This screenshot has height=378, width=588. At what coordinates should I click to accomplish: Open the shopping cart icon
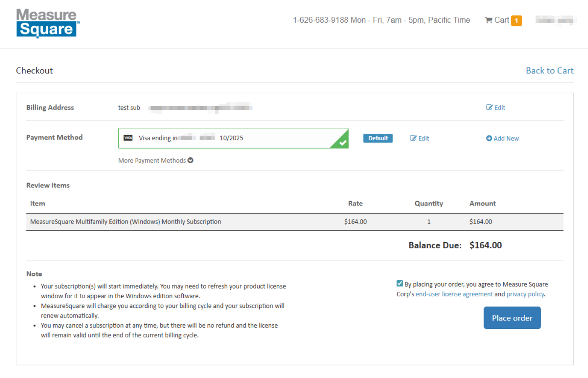489,20
